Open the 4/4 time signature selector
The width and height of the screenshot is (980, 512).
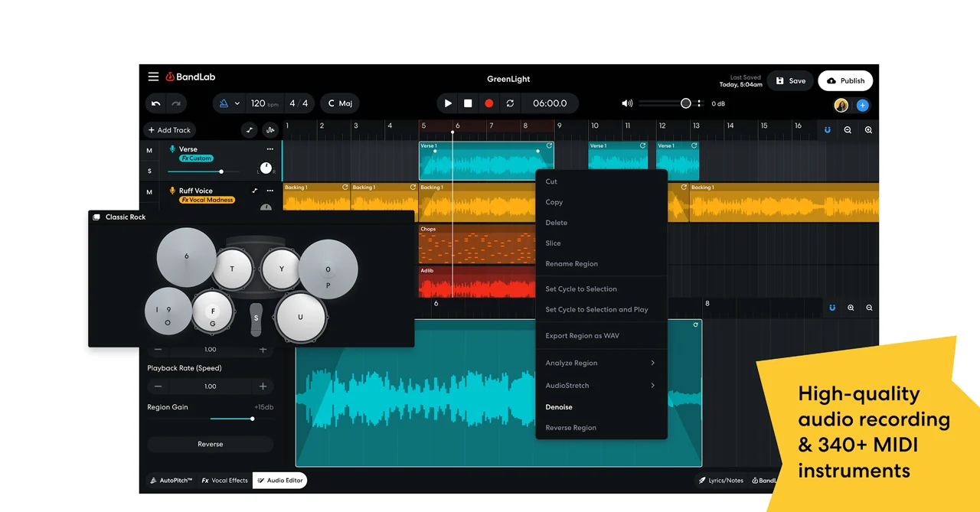click(299, 103)
